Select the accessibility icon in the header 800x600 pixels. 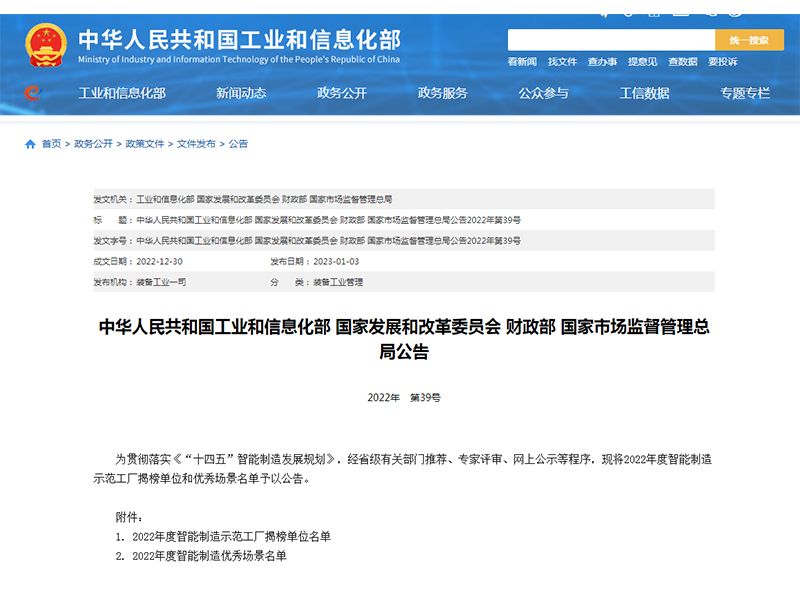pos(735,10)
